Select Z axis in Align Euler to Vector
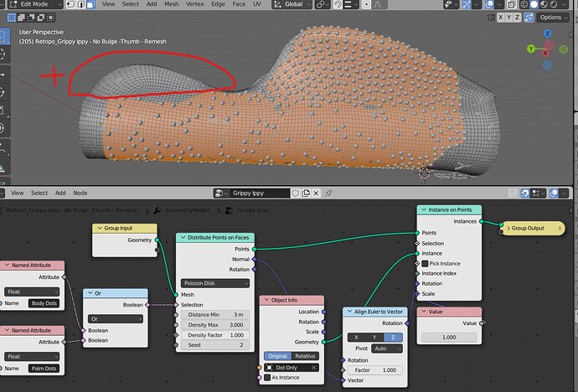The height and width of the screenshot is (392, 578). (393, 337)
